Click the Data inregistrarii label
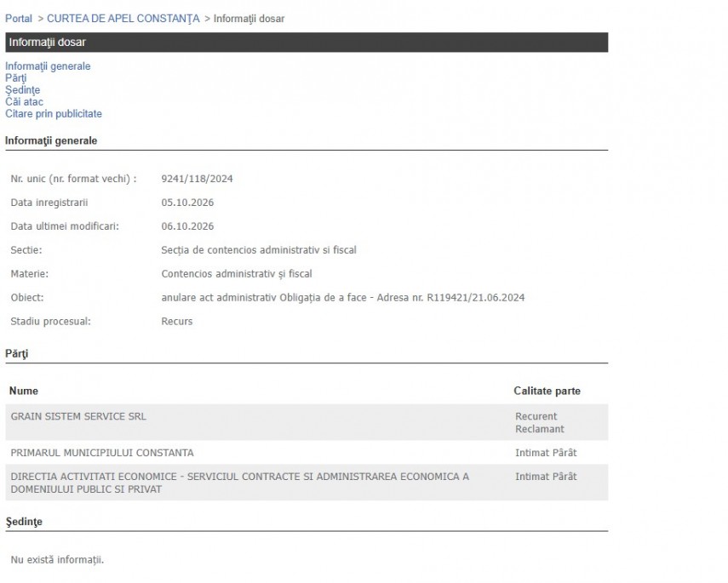Screen dimensions: 728x583 (49, 203)
